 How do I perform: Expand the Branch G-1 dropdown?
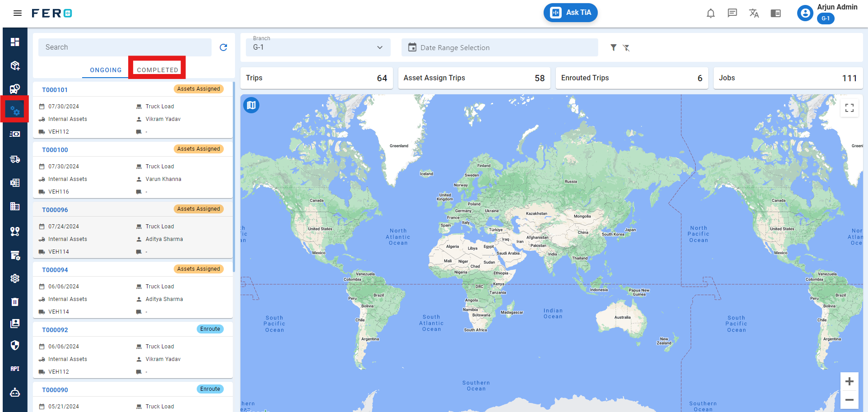coord(318,47)
